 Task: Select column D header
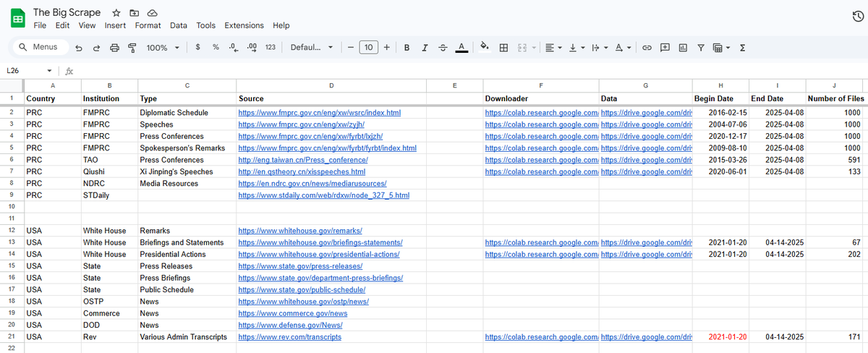click(331, 86)
